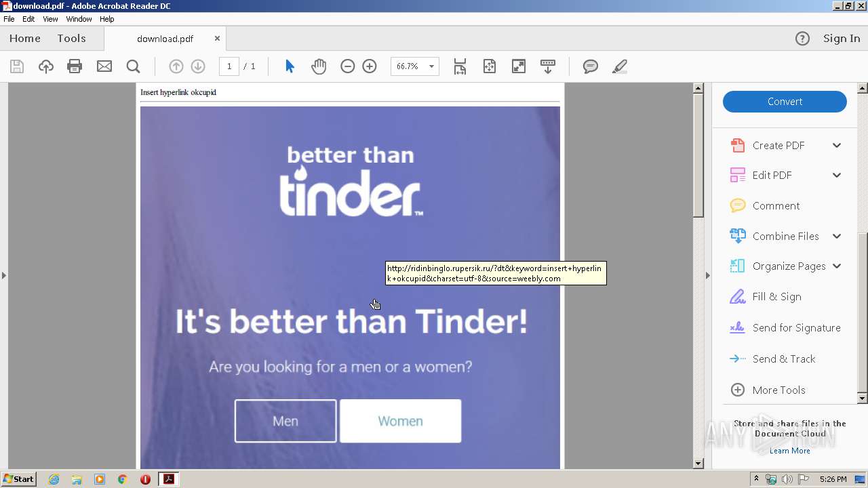Go to next page arrow
The width and height of the screenshot is (868, 488).
(x=198, y=66)
